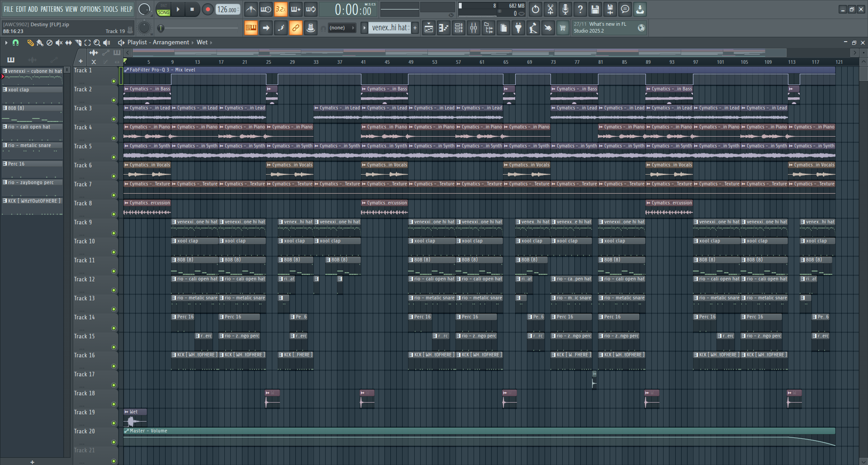Viewport: 868px width, 465px height.
Task: Click the Stop button
Action: tap(192, 9)
